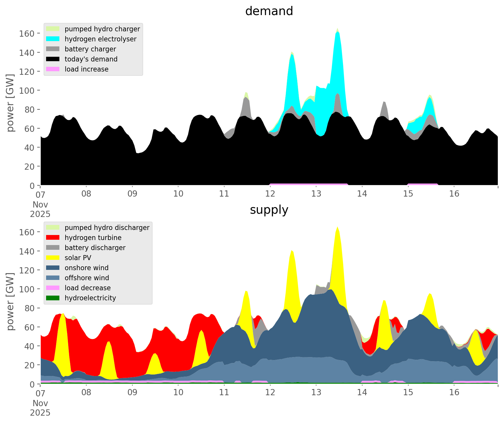Image resolution: width=504 pixels, height=423 pixels.
Task: Click the red hydrogen turbine legend swatch
Action: (53, 238)
